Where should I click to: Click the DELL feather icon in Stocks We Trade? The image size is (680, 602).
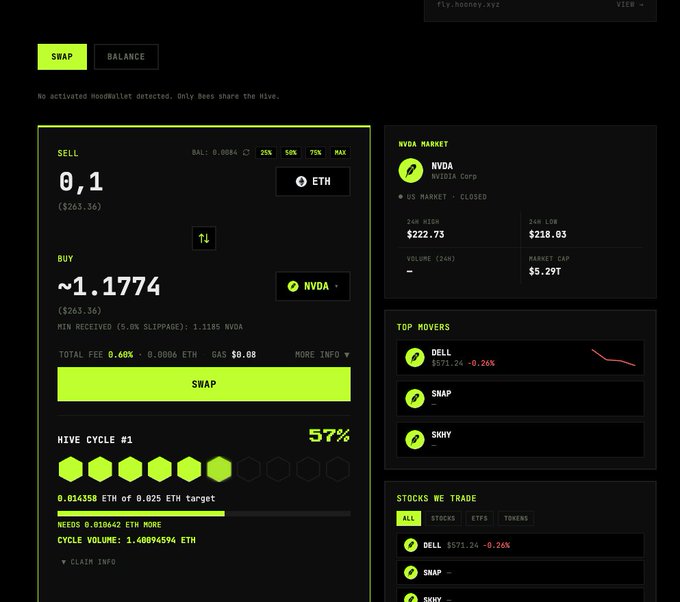click(x=411, y=545)
